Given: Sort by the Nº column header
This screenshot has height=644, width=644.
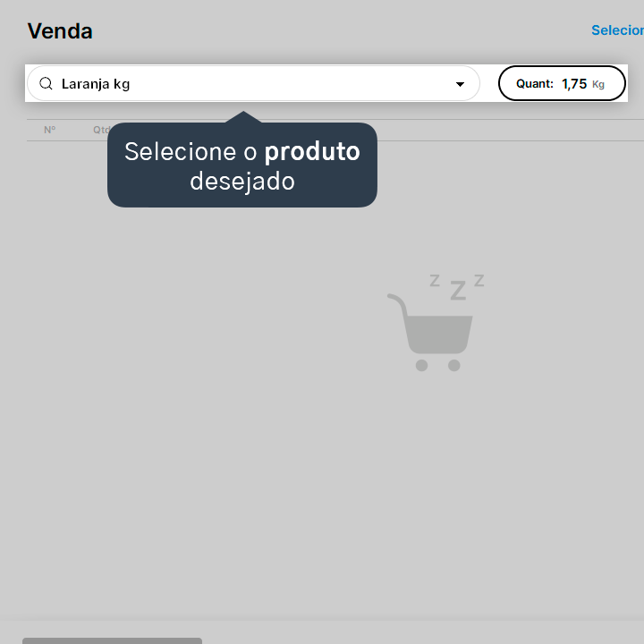Looking at the screenshot, I should tap(50, 130).
